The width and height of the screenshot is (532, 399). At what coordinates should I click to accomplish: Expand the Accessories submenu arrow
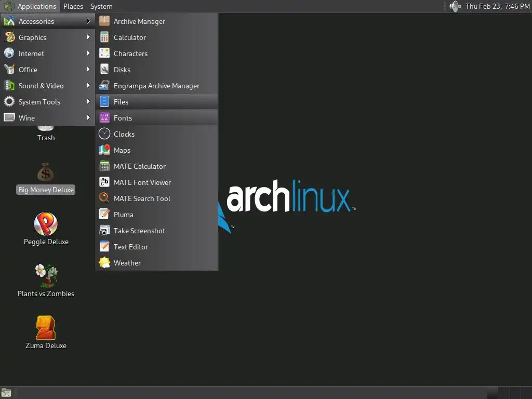point(88,21)
